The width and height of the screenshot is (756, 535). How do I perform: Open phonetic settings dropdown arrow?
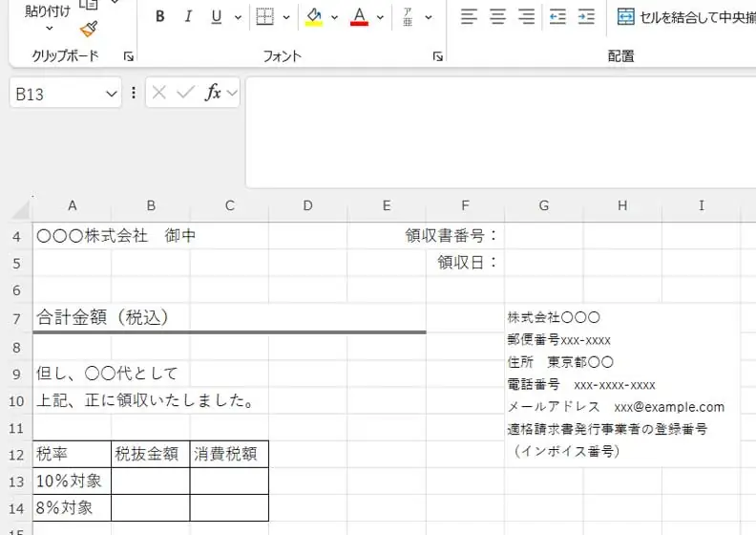(x=429, y=17)
